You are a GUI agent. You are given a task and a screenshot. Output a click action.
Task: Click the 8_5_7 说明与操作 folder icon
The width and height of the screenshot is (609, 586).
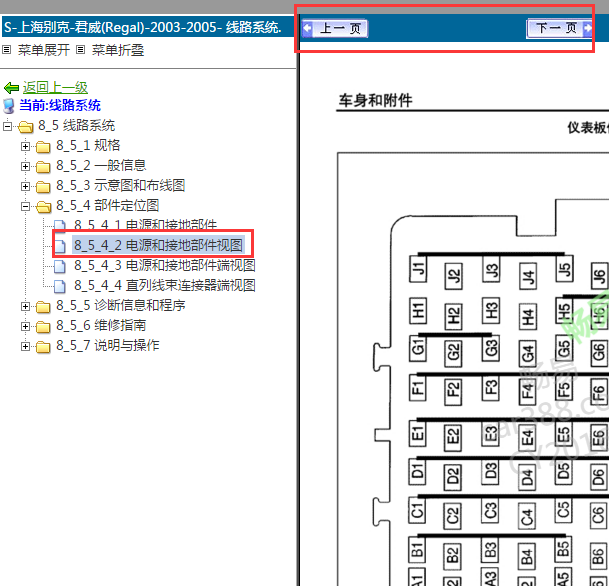pyautogui.click(x=43, y=346)
